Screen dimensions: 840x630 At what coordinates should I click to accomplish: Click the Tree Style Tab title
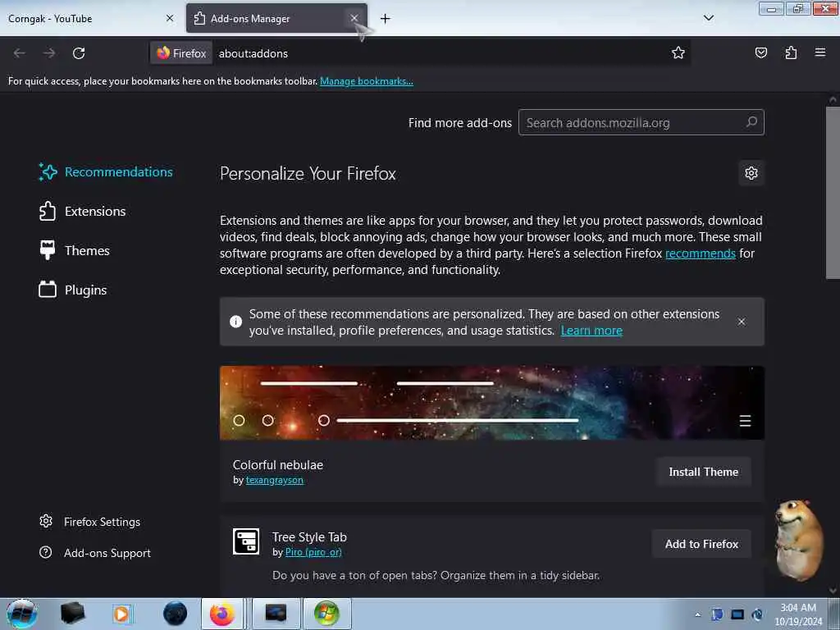pyautogui.click(x=309, y=536)
